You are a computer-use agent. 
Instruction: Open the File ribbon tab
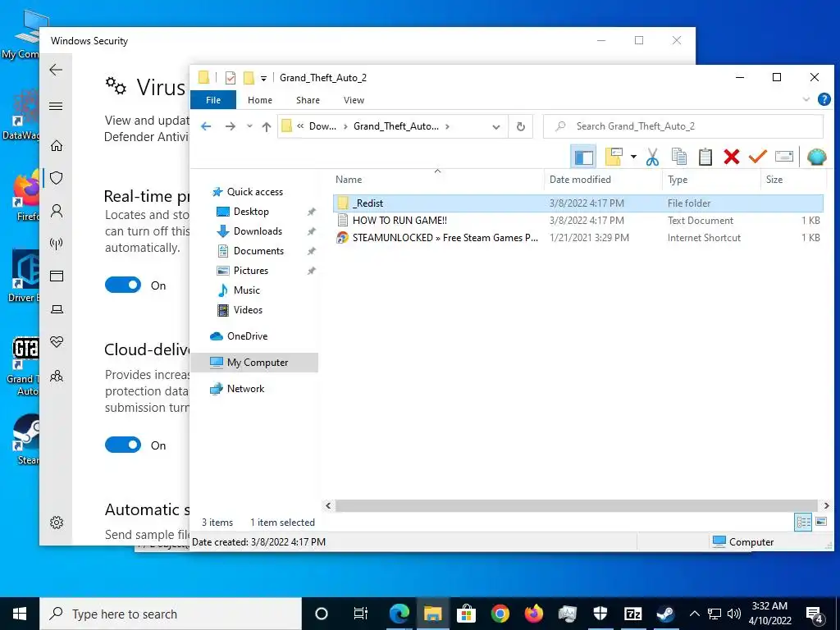click(213, 100)
